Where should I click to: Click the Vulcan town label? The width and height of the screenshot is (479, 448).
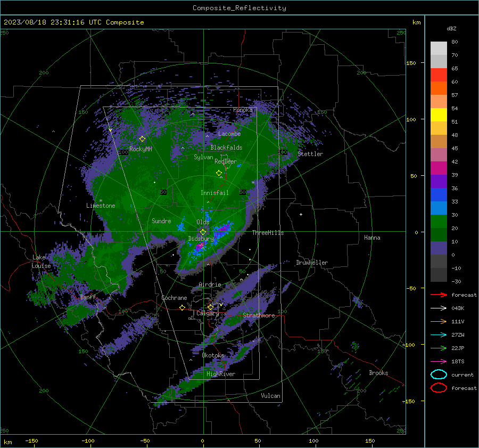coord(271,396)
